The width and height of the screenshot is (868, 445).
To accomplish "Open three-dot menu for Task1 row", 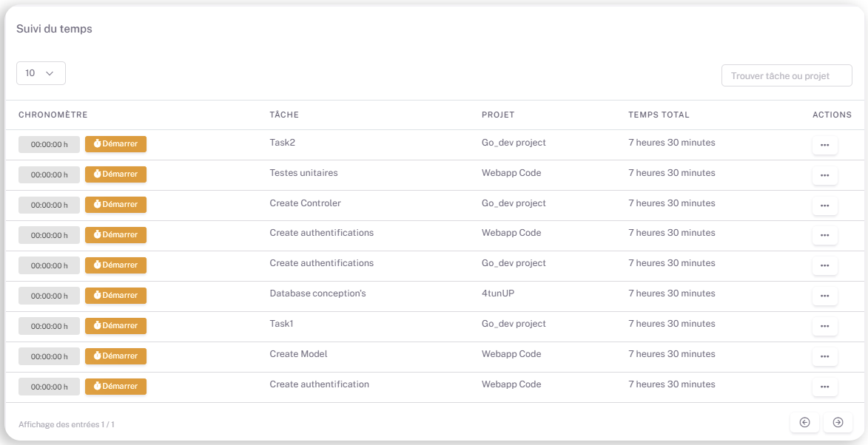I will 824,327.
